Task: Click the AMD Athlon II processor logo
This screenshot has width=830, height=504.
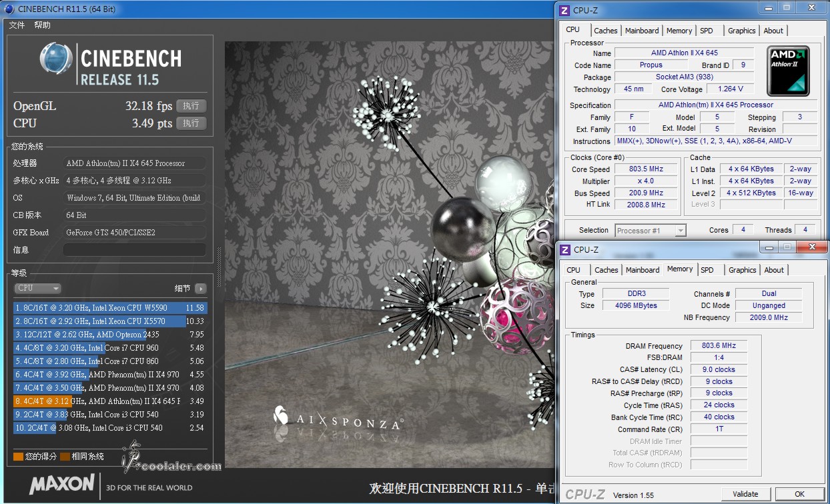Action: point(787,71)
